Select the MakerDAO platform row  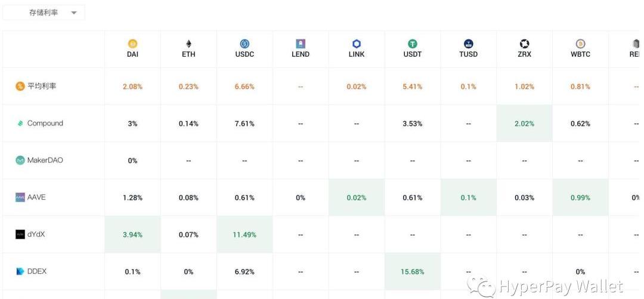(x=45, y=161)
